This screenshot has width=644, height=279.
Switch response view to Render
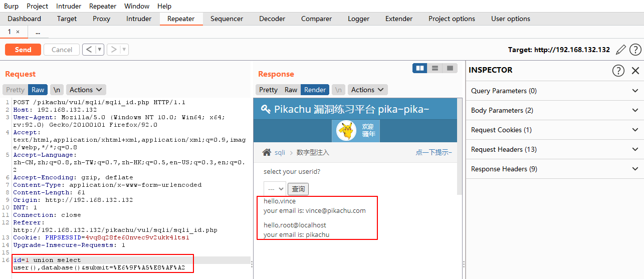(315, 90)
